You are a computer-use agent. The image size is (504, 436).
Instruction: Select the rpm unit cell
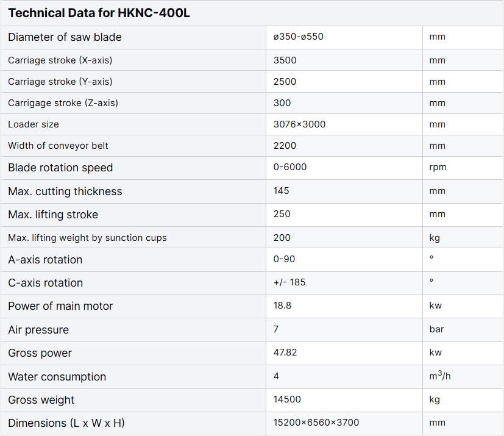pyautogui.click(x=438, y=168)
